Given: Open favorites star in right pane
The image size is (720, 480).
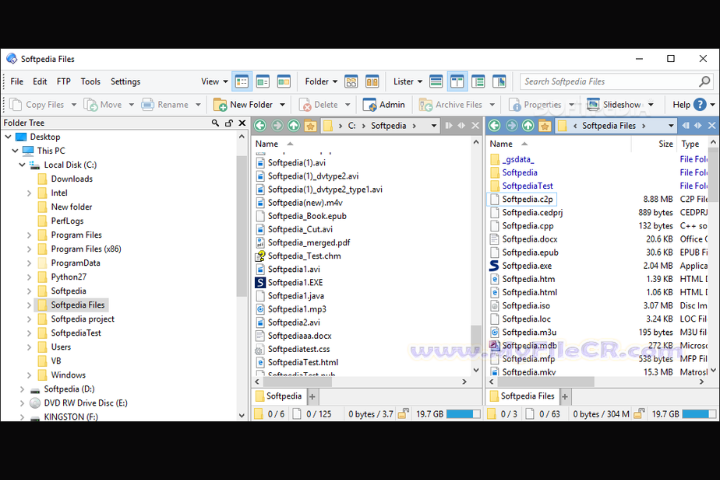Looking at the screenshot, I should (x=545, y=125).
